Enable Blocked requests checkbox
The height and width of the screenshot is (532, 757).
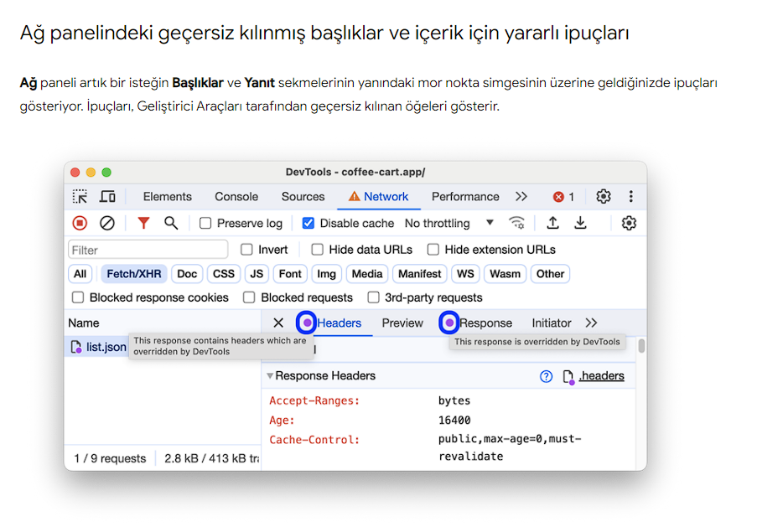pos(249,297)
